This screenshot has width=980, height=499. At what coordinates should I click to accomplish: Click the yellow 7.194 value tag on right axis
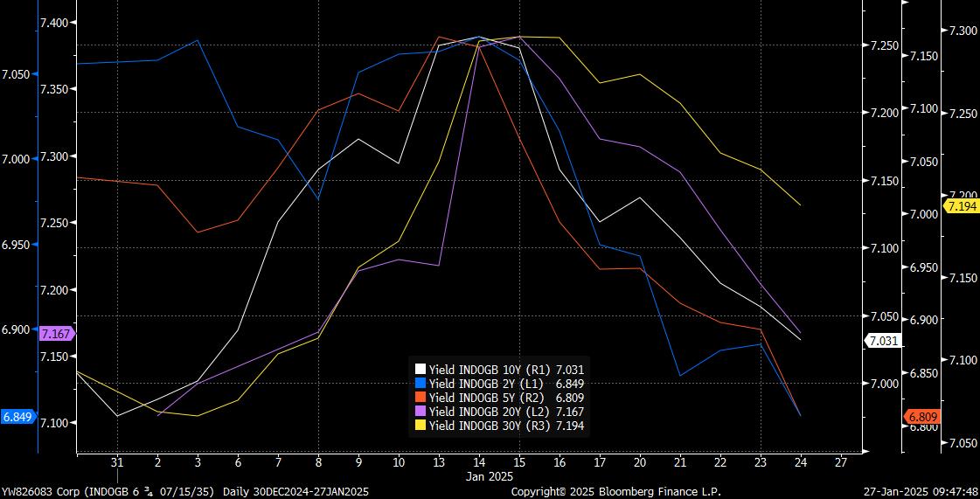click(963, 207)
